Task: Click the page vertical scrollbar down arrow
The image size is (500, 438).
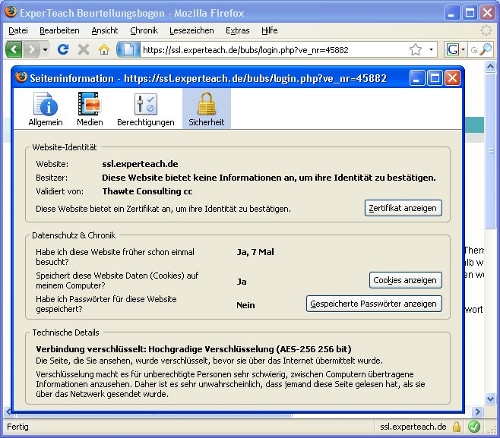Action: [x=490, y=398]
